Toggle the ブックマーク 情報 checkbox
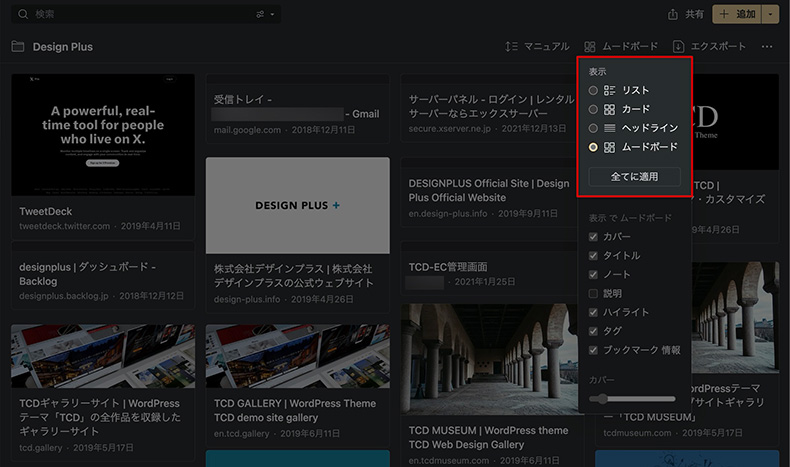The image size is (790, 467). (593, 350)
